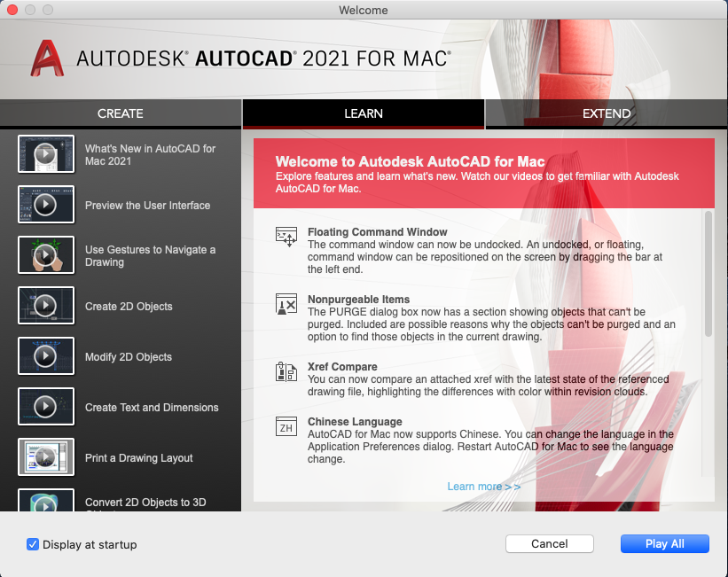Switch to the CREATE tab
The height and width of the screenshot is (577, 728).
click(x=121, y=113)
